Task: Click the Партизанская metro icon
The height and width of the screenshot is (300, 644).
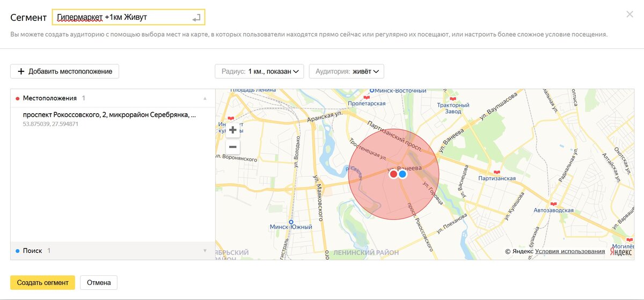Action: point(496,172)
